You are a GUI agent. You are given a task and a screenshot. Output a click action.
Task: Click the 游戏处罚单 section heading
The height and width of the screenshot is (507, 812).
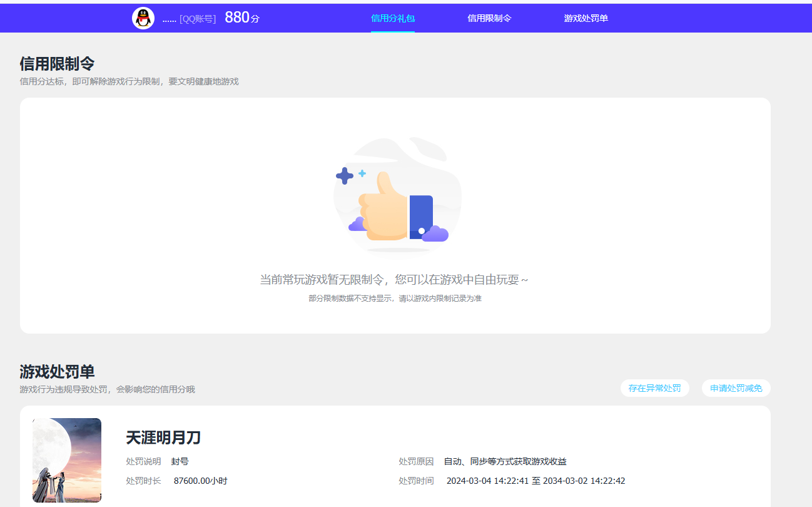point(57,372)
